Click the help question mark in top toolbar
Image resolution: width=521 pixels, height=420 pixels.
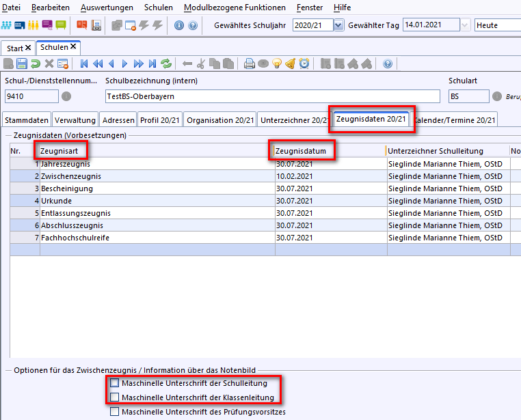193,25
